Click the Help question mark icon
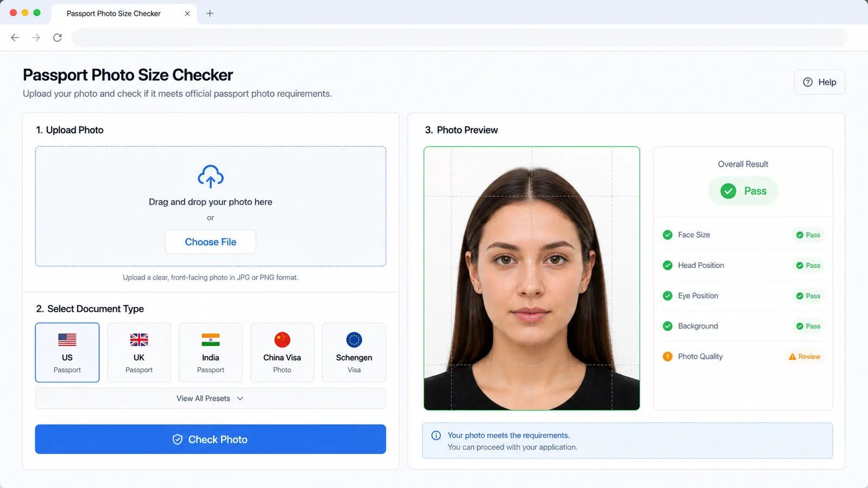The width and height of the screenshot is (868, 488). coord(808,82)
